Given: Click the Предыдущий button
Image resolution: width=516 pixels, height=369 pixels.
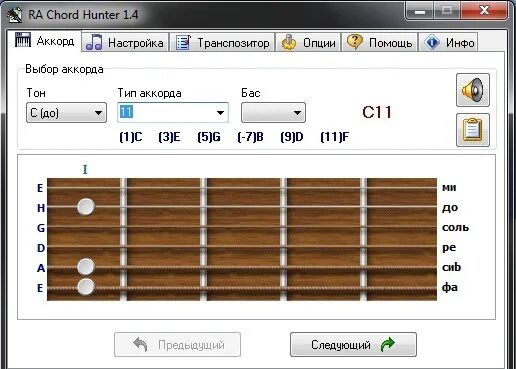Looking at the screenshot, I should tap(177, 344).
